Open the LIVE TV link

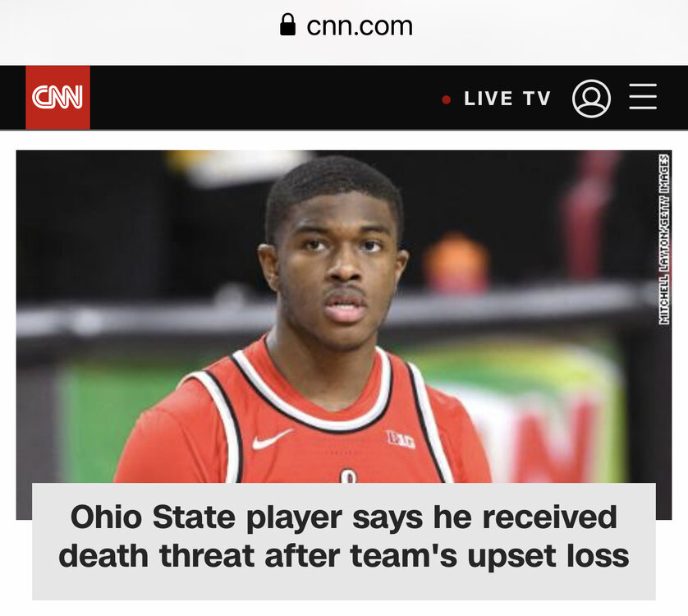507,99
